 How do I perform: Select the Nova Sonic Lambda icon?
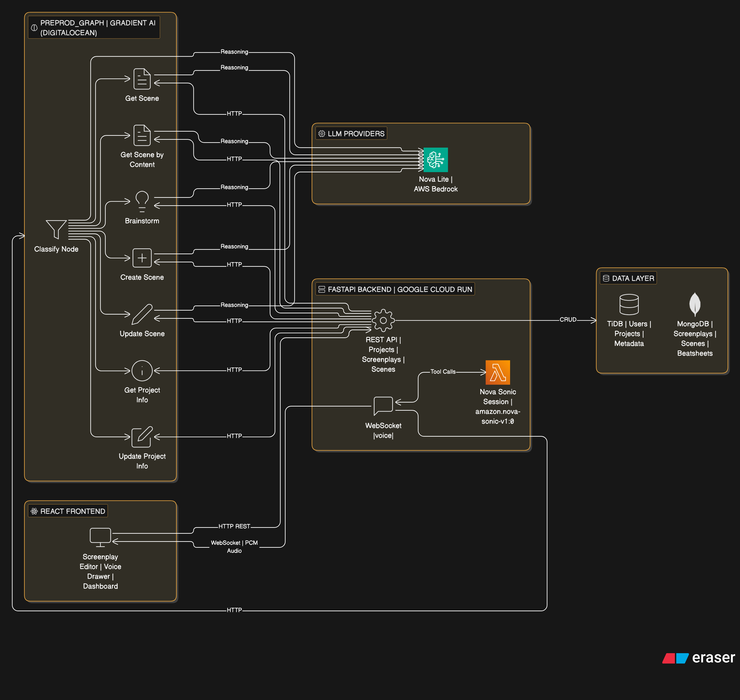point(498,372)
